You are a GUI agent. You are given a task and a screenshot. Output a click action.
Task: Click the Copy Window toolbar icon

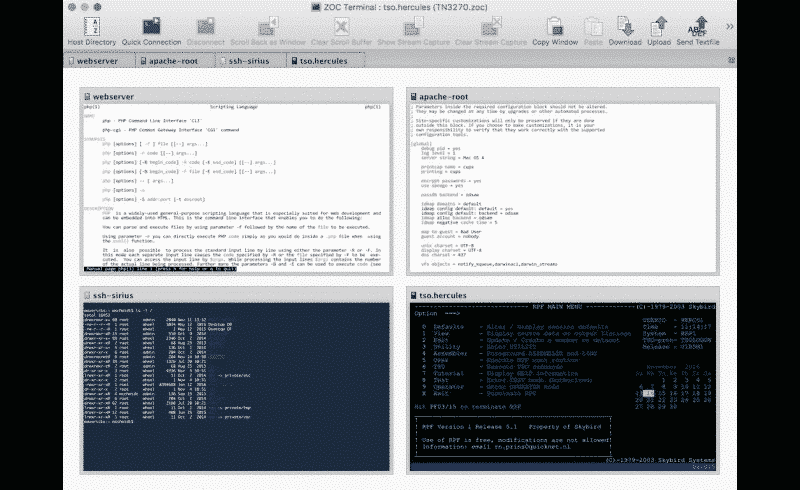555,31
